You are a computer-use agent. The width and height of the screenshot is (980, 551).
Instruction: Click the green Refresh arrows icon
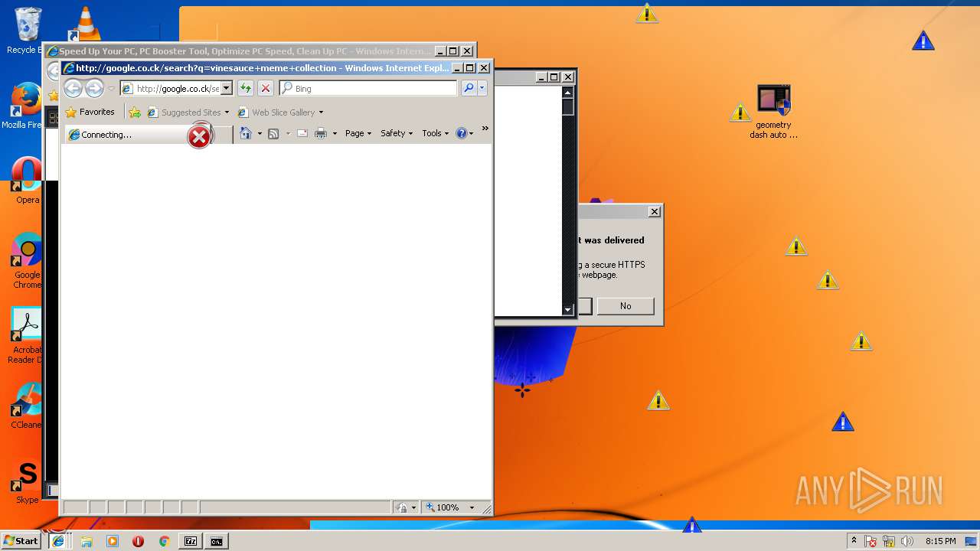[x=245, y=89]
